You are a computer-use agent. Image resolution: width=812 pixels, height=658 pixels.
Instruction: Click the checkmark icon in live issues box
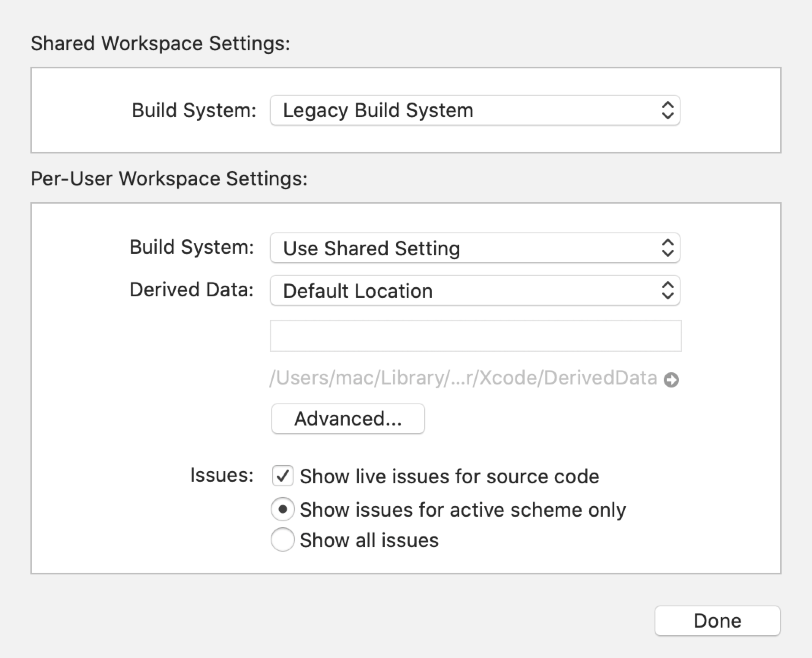point(282,476)
